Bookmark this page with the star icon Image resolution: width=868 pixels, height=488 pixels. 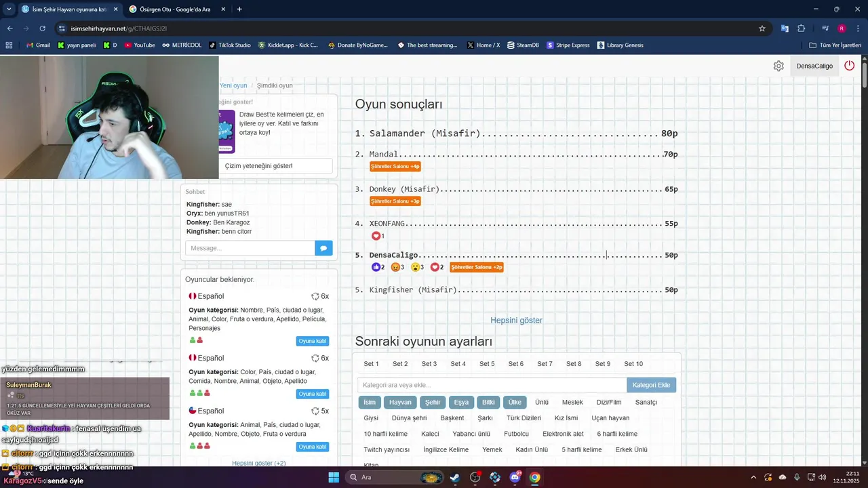[x=762, y=28]
